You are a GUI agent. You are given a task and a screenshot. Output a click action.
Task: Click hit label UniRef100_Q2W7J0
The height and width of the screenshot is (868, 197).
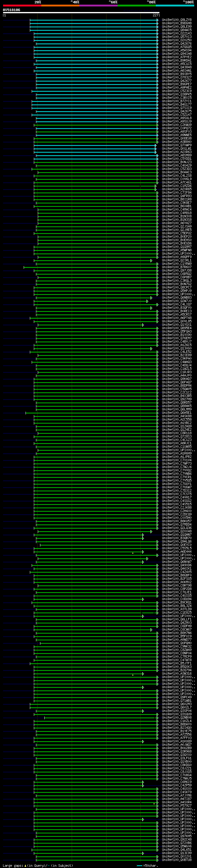(x=177, y=301)
